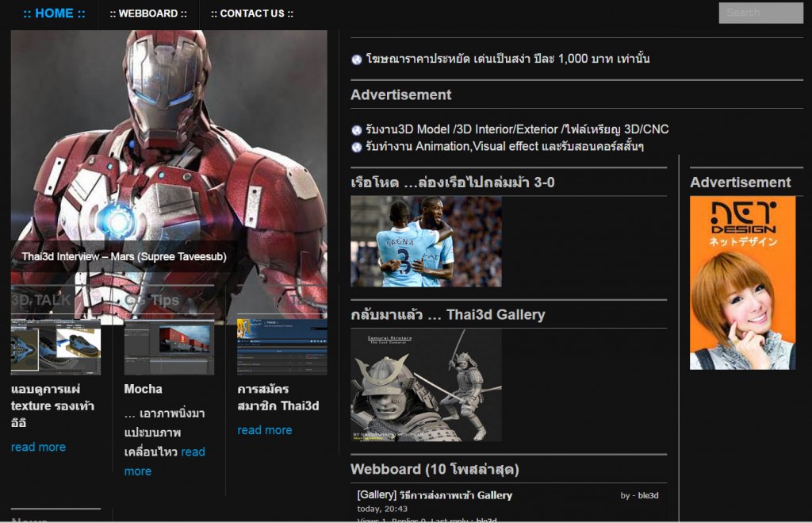Click the Advertisement heading above the ad links

pos(400,95)
